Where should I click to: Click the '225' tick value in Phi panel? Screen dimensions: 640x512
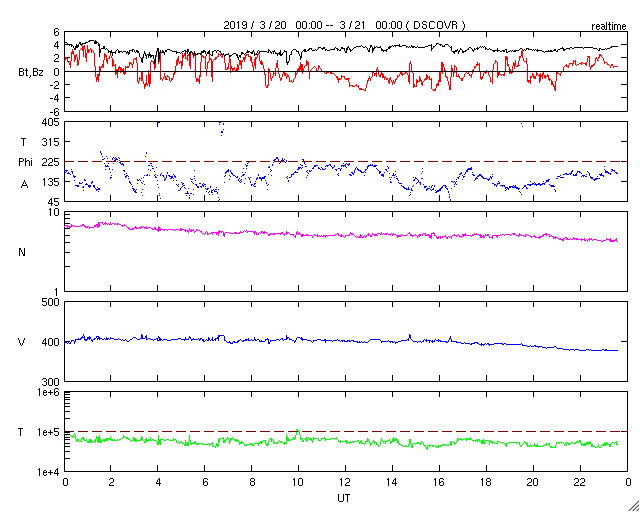(x=52, y=162)
